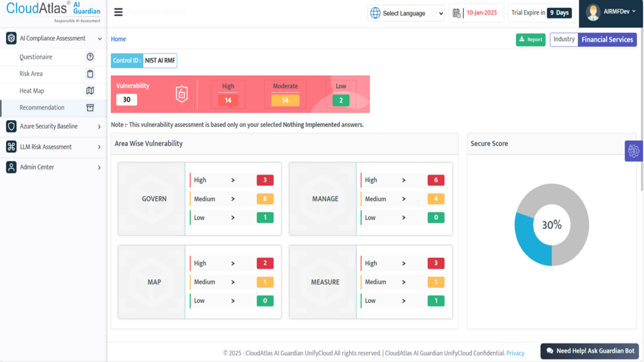Viewport: 644px width, 362px height.
Task: Click the yellow Moderate count 14 badge
Action: point(285,101)
